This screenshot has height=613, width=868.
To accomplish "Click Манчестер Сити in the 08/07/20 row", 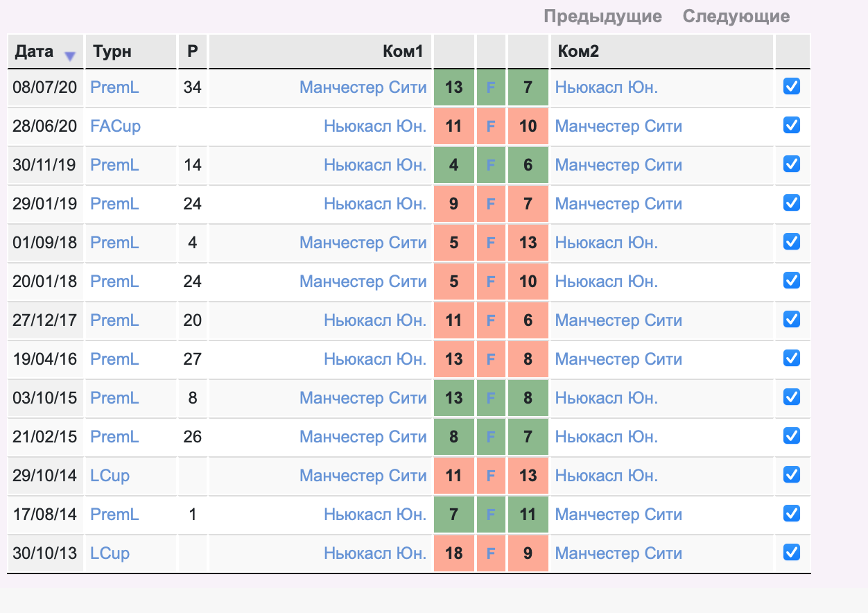I will (x=363, y=87).
